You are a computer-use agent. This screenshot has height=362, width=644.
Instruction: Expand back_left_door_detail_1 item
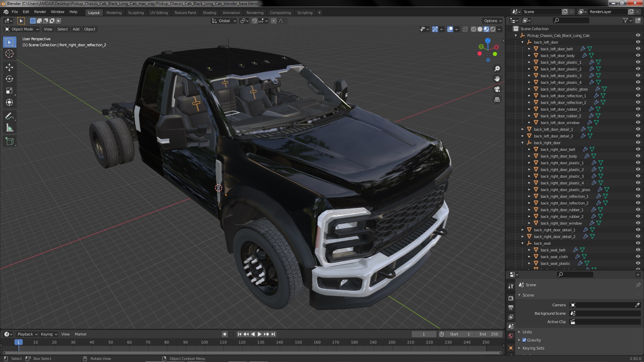point(523,129)
